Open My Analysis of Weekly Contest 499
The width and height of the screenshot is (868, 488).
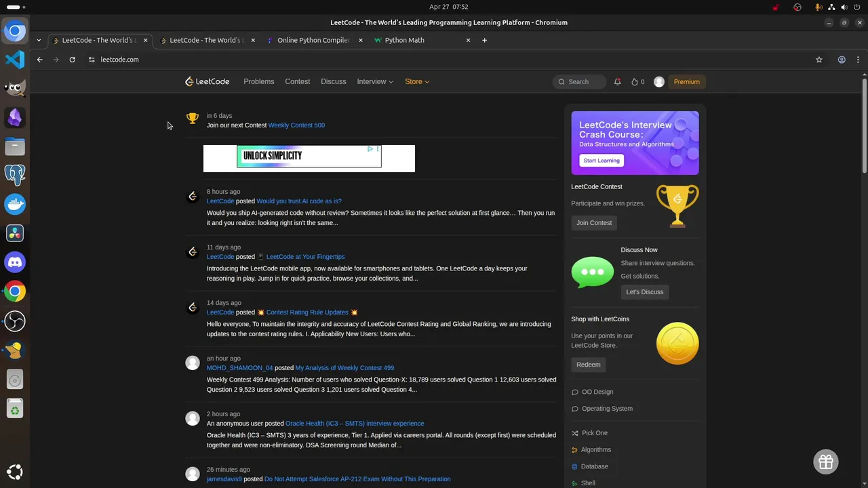tap(344, 368)
